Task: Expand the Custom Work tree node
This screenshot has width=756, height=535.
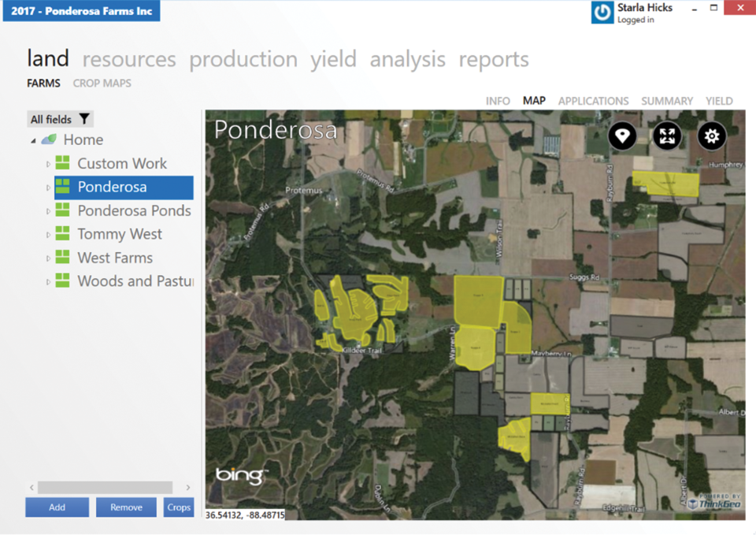Action: pos(50,163)
